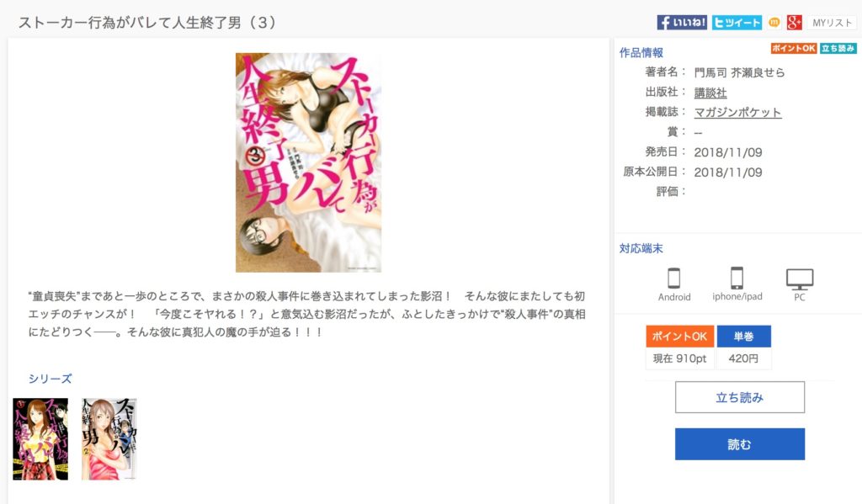Choose the ポイントOK purchase tab
The width and height of the screenshot is (862, 504).
(x=679, y=337)
